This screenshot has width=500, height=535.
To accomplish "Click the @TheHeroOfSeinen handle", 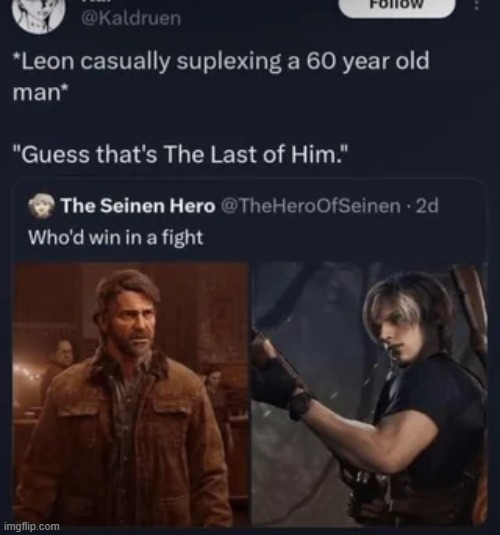I will [311, 206].
